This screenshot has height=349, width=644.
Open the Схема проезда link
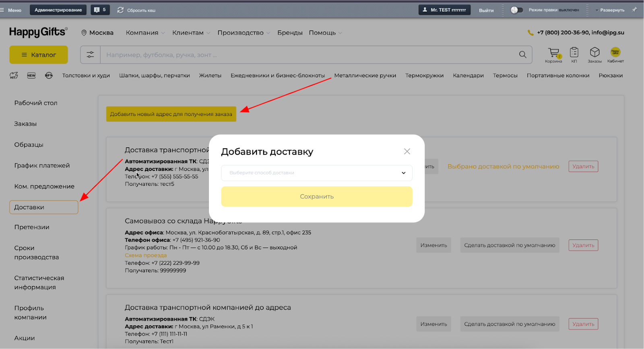tap(145, 255)
